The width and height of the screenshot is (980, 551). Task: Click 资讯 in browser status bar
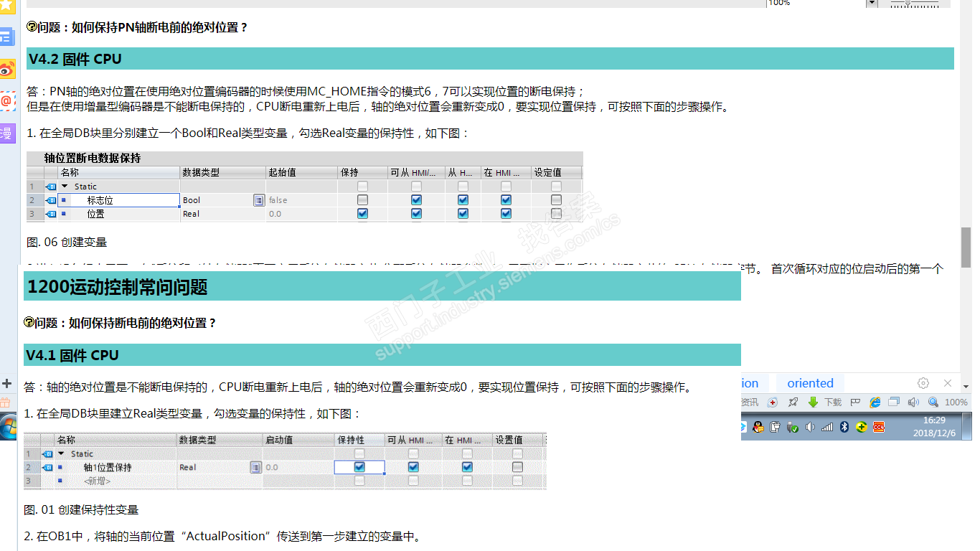pyautogui.click(x=750, y=402)
